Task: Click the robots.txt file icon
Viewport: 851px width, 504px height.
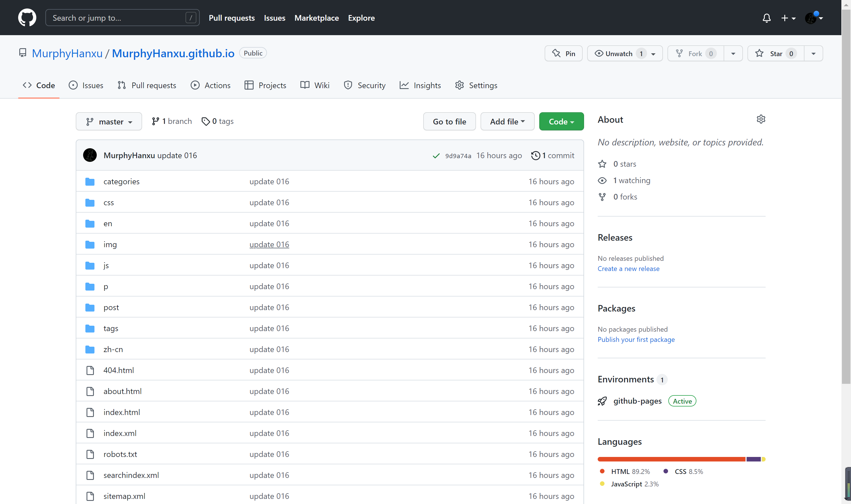Action: click(x=90, y=454)
